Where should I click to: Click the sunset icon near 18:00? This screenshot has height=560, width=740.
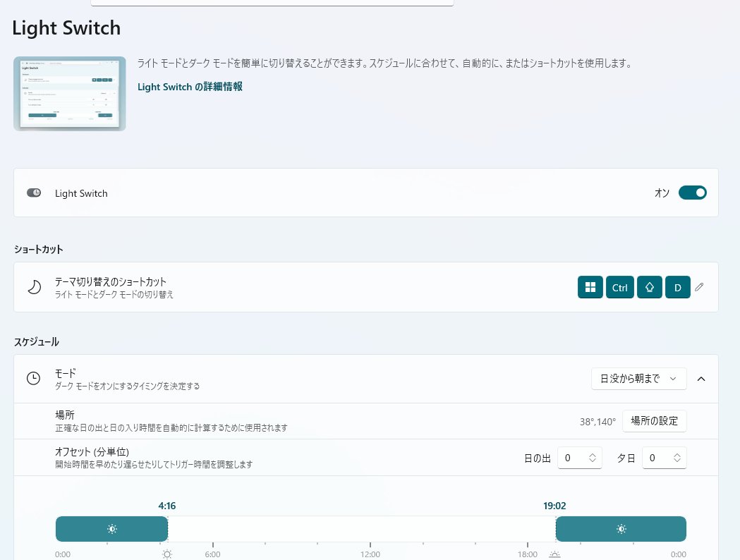point(555,554)
